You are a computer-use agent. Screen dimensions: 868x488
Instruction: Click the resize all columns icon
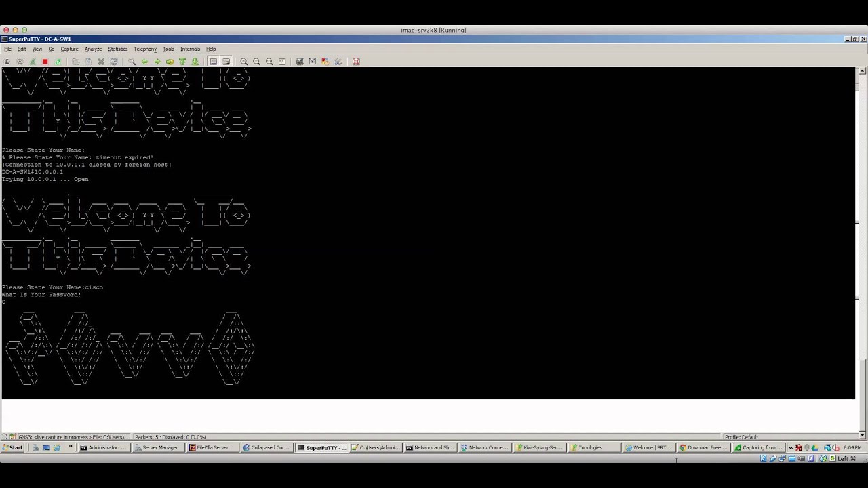282,62
